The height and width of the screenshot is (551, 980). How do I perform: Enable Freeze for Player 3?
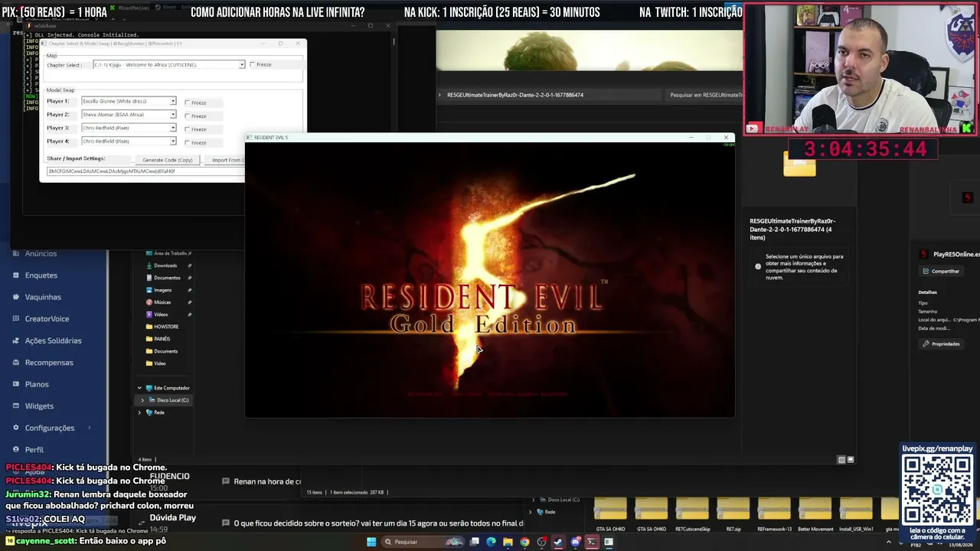(x=188, y=129)
